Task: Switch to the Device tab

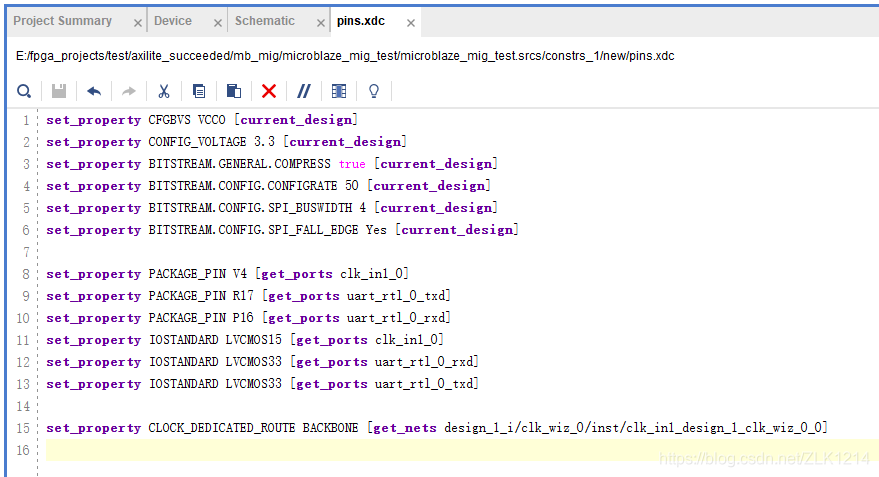Action: pos(173,21)
